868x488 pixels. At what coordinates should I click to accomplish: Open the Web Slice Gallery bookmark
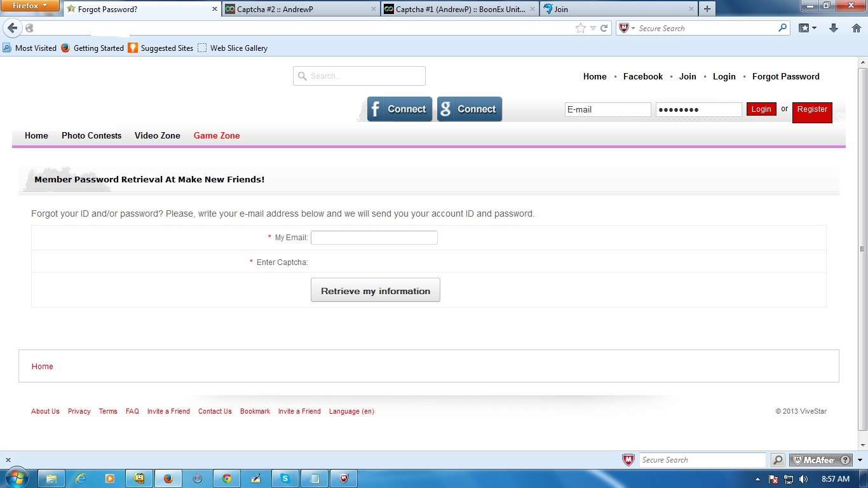pyautogui.click(x=233, y=48)
